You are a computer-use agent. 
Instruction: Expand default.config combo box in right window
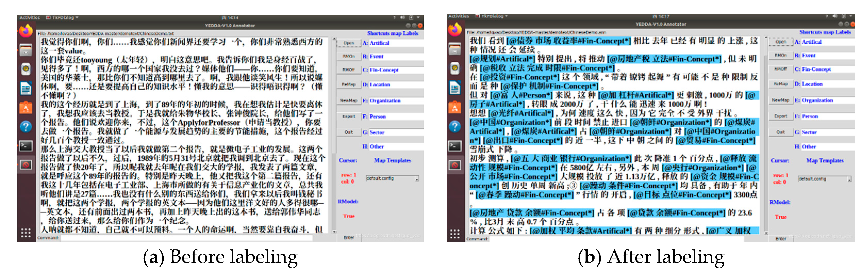[x=849, y=179]
